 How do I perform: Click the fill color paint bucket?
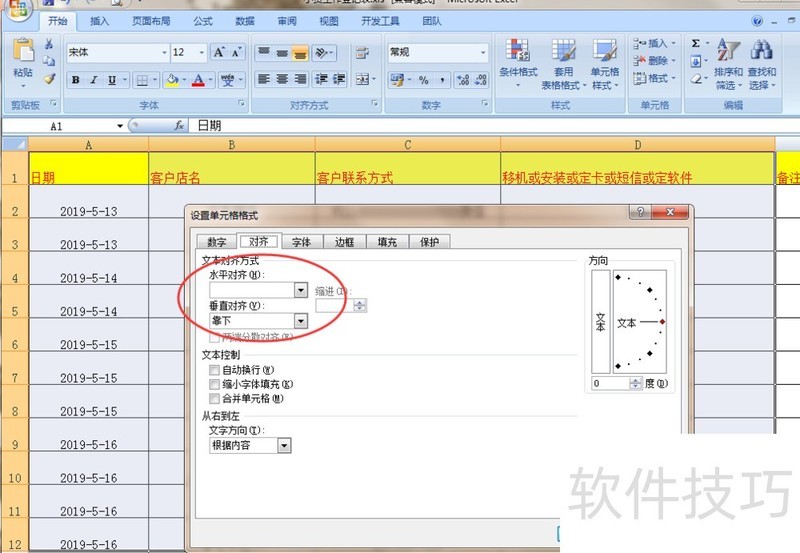coord(172,80)
